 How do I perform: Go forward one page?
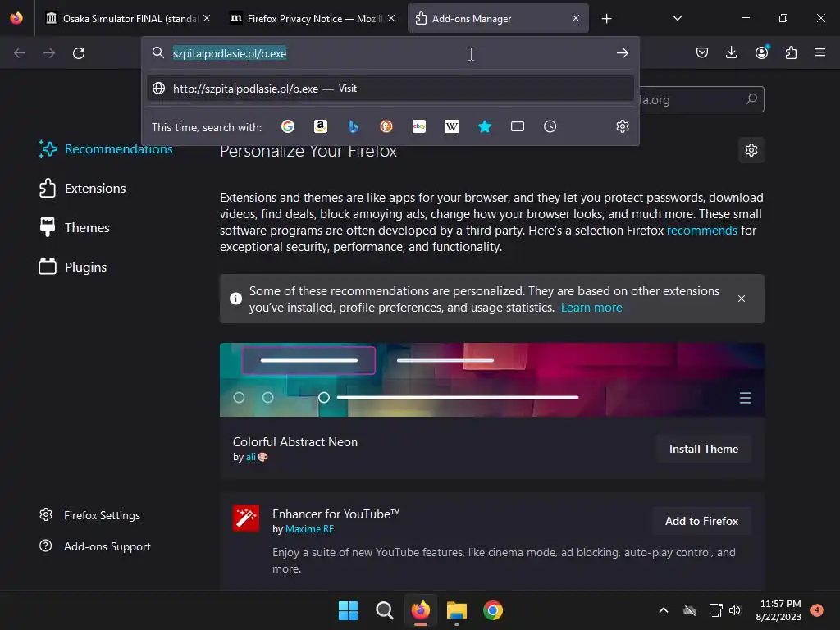click(x=49, y=53)
